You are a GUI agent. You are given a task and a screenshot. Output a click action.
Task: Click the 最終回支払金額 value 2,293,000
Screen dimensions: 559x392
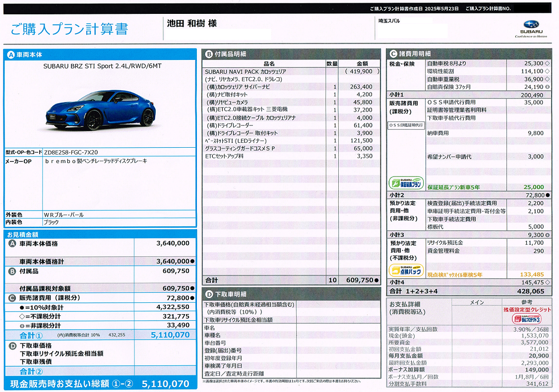[535, 363]
